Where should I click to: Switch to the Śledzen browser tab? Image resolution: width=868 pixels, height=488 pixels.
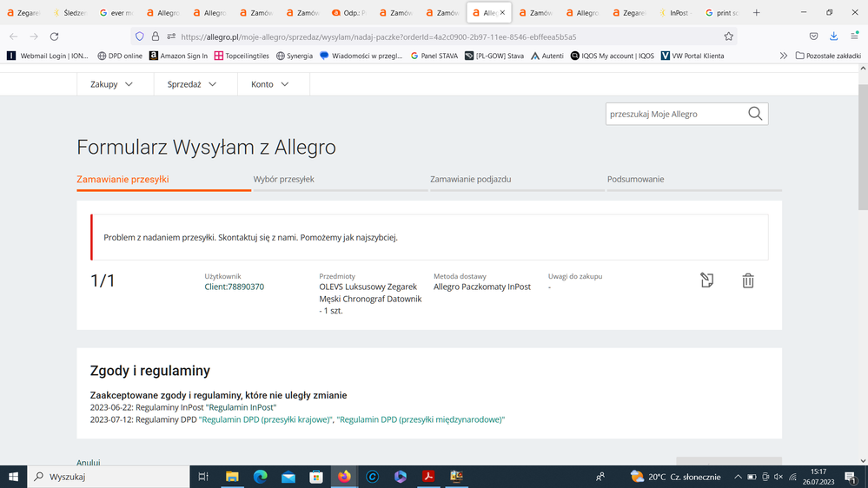click(70, 13)
